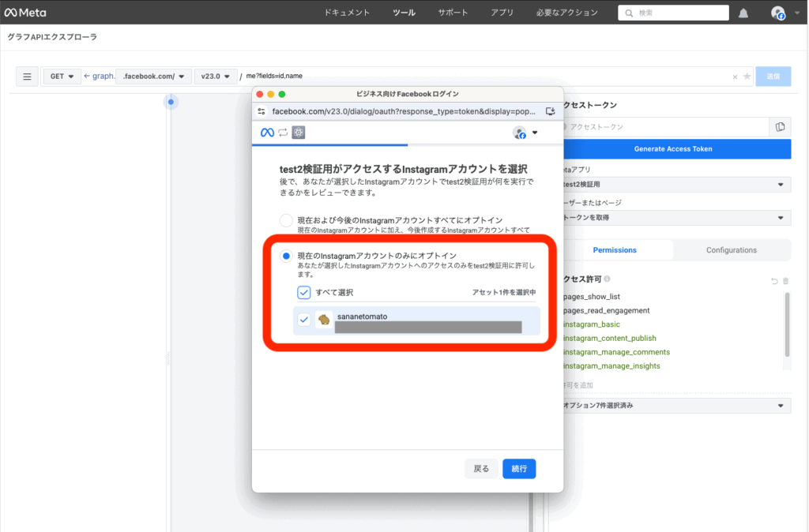
Task: Open the トークンを取得 dropdown
Action: [x=676, y=218]
